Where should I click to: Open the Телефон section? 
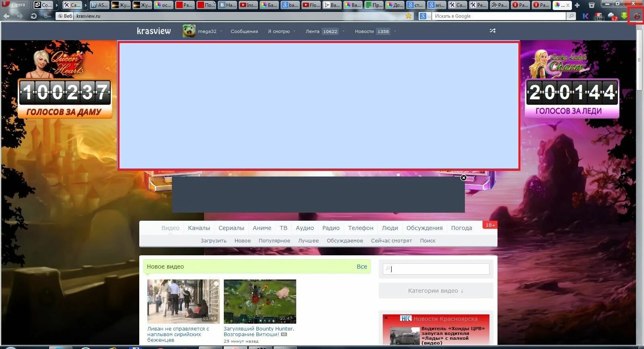tap(361, 228)
